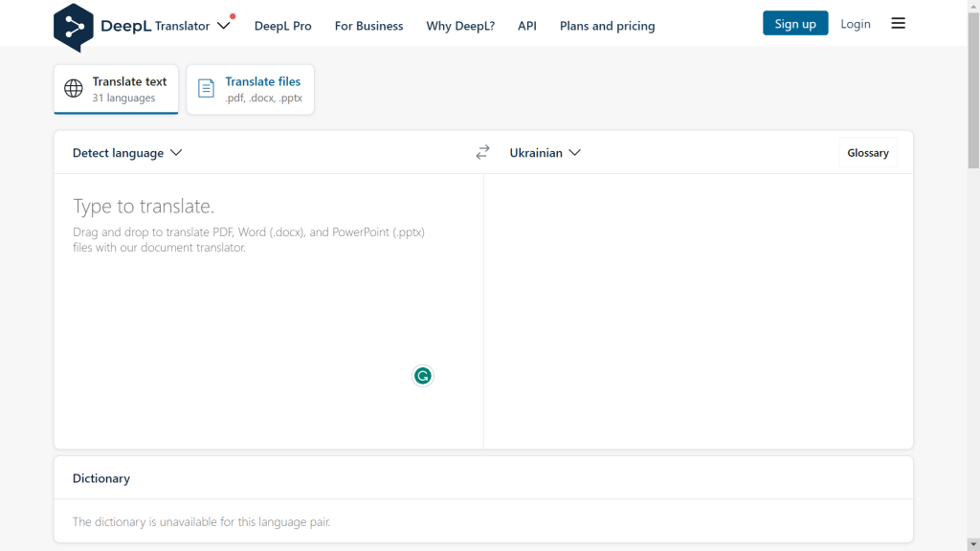Click the globe icon on Translate text
Screen dimensions: 980x551
[x=74, y=89]
